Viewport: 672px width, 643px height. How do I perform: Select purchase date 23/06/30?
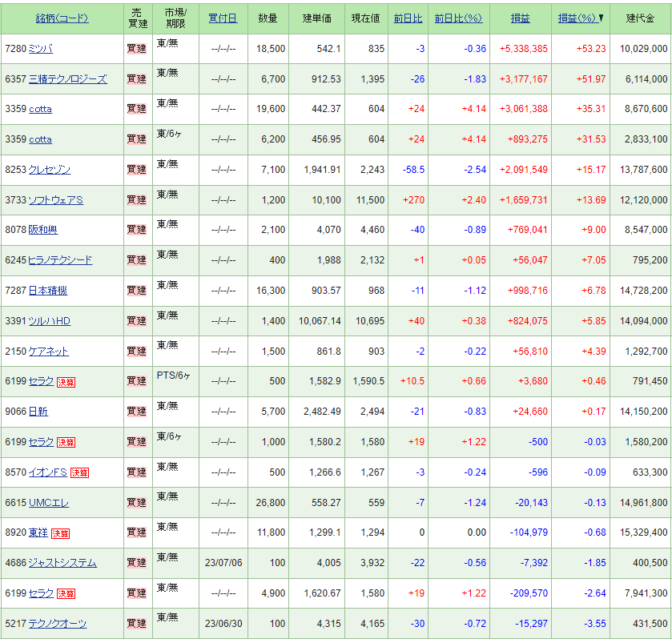click(x=223, y=624)
